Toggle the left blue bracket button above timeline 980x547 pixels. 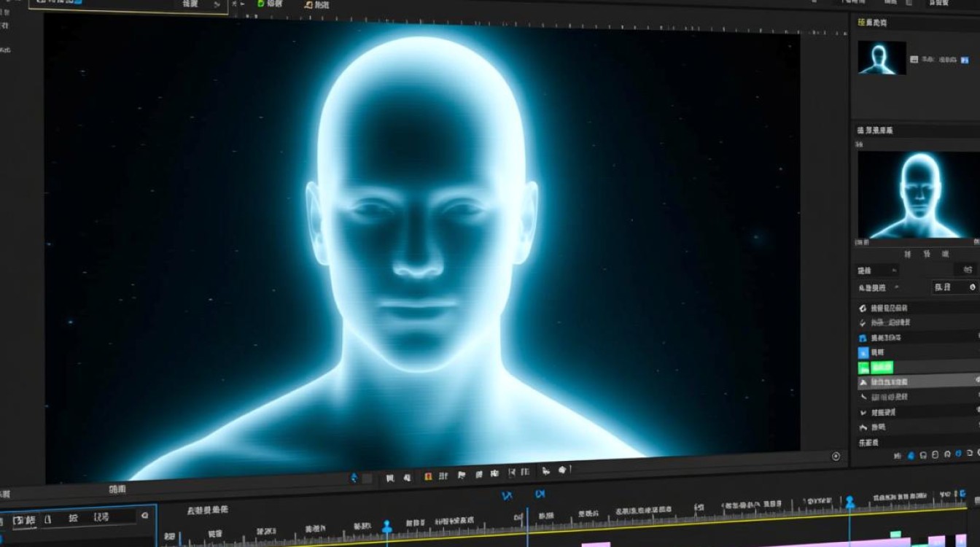507,495
